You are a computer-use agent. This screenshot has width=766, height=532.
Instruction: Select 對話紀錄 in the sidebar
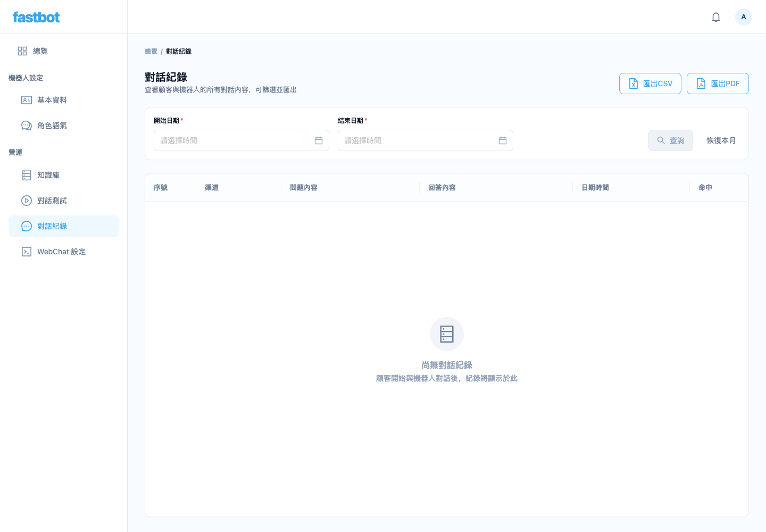pos(63,226)
